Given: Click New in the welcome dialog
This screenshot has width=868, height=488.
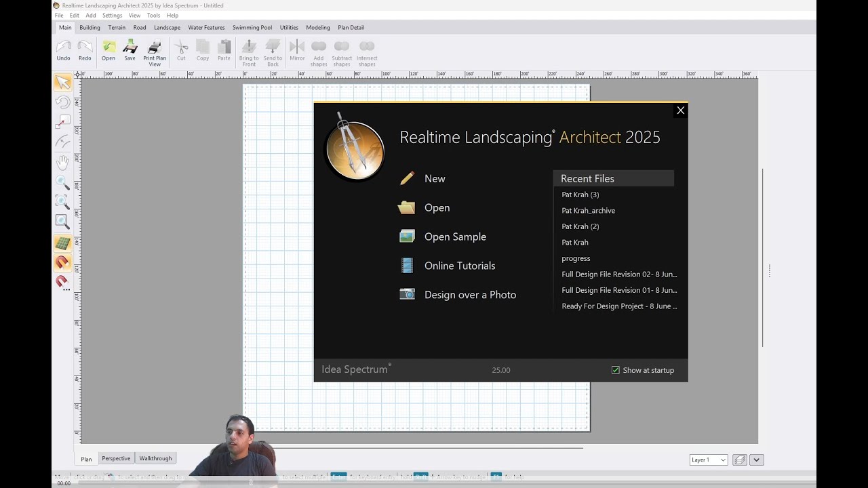Looking at the screenshot, I should pos(435,179).
